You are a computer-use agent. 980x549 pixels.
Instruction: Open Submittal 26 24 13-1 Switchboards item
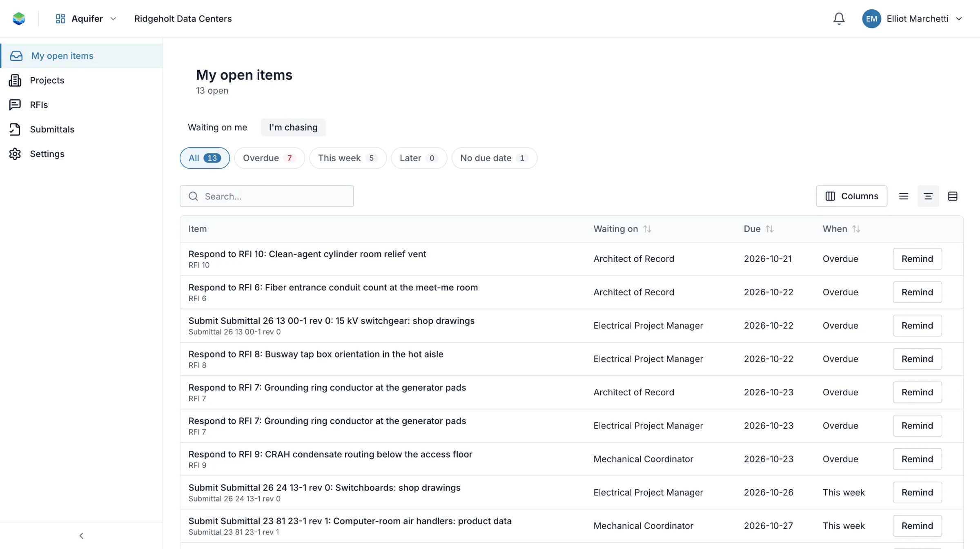pyautogui.click(x=324, y=488)
